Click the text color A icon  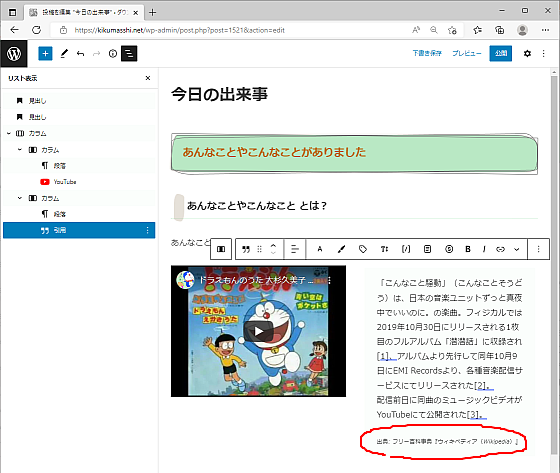(x=320, y=249)
